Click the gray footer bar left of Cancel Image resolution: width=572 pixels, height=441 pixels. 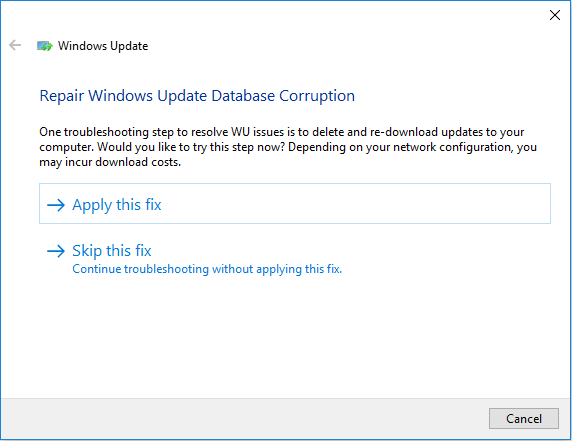click(x=241, y=418)
